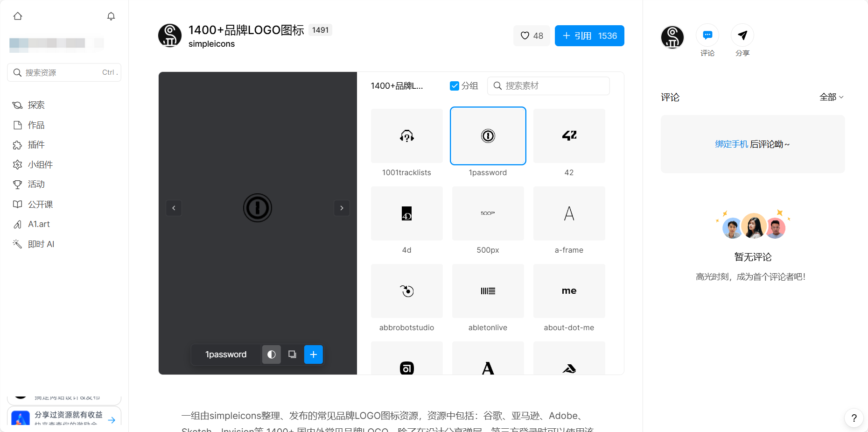Select the abletonlive logo tile
This screenshot has width=868, height=432.
pos(488,291)
